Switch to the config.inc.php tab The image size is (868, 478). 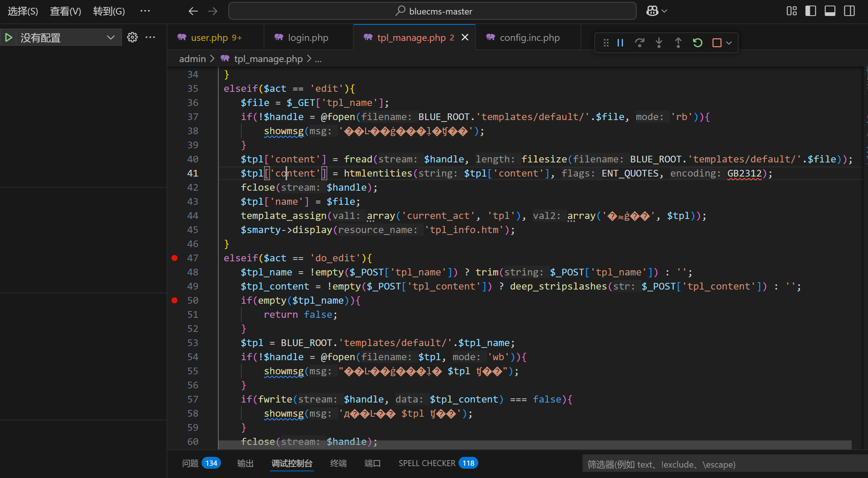click(x=529, y=38)
